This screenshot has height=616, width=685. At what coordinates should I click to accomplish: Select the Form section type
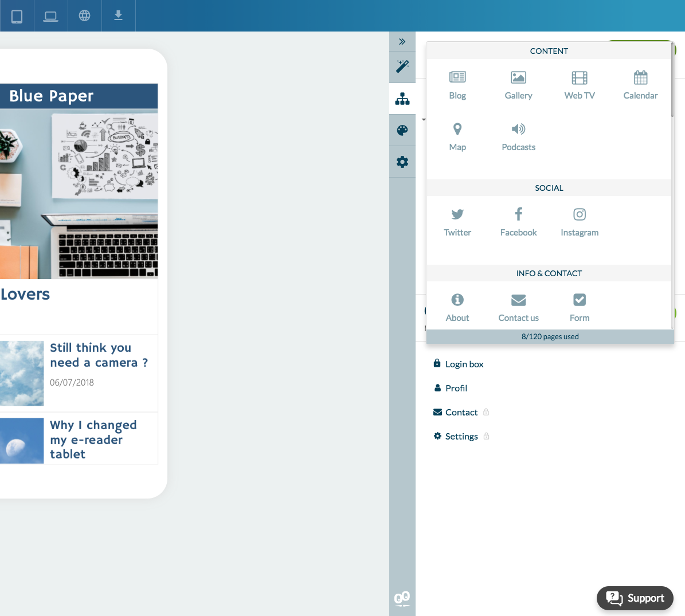(x=580, y=307)
